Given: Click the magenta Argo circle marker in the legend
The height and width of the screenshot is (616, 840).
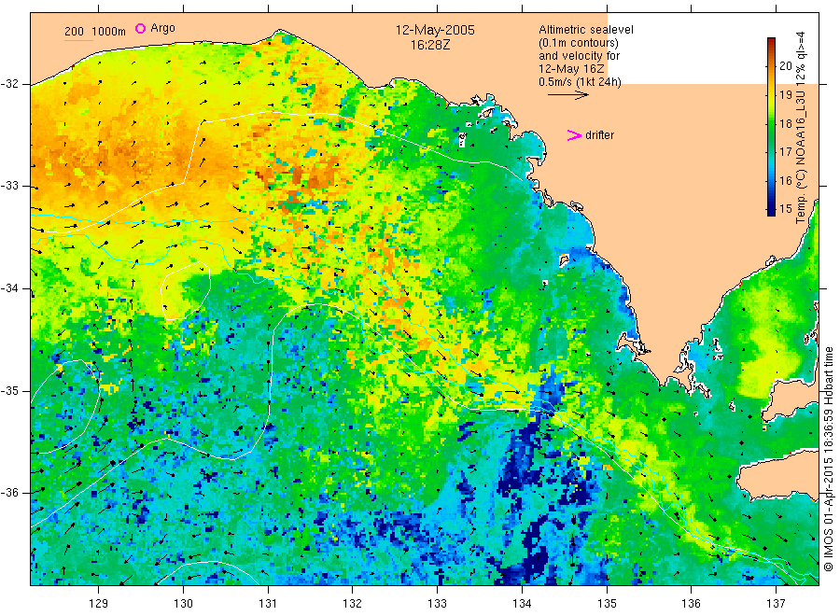Looking at the screenshot, I should tap(140, 28).
